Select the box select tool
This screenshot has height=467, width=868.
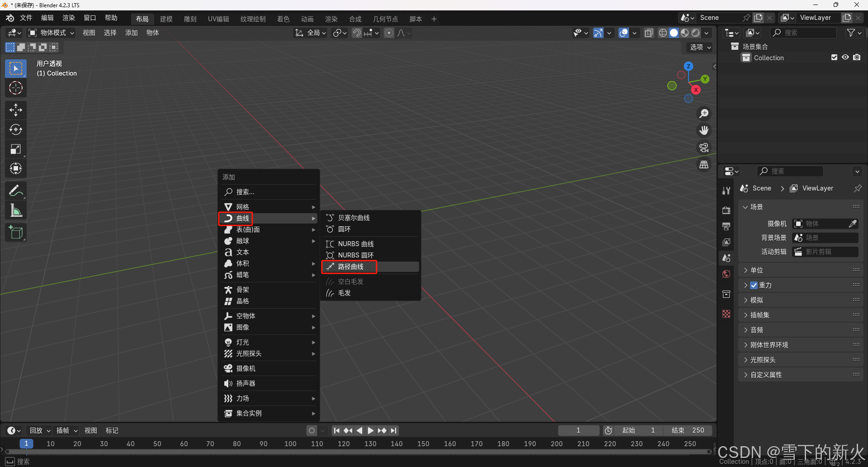(x=16, y=68)
